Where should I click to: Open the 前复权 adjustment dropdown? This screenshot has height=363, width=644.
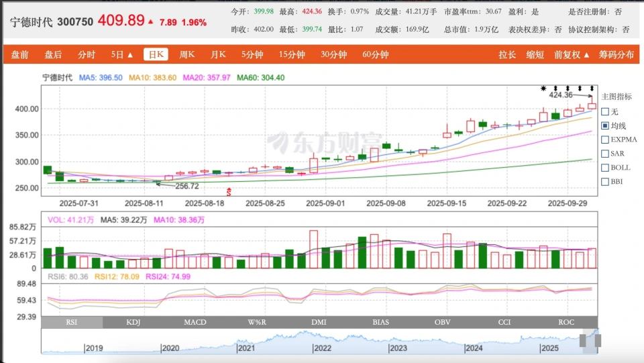click(x=572, y=54)
